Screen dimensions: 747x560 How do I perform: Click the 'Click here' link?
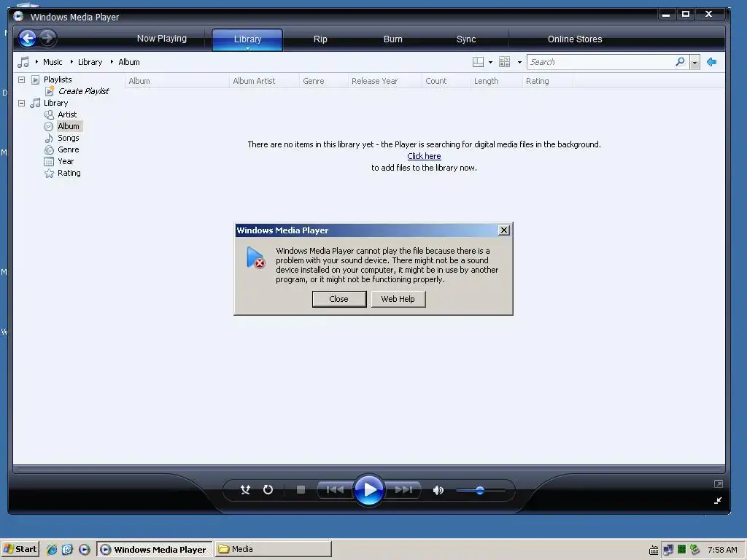point(424,156)
